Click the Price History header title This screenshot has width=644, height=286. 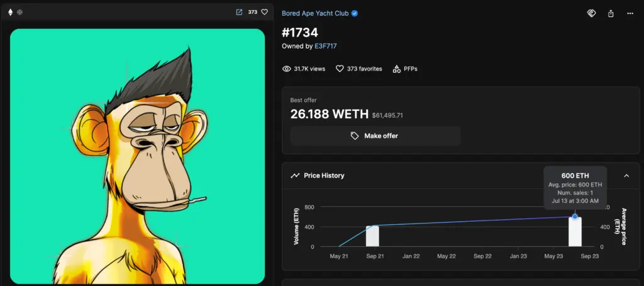324,176
